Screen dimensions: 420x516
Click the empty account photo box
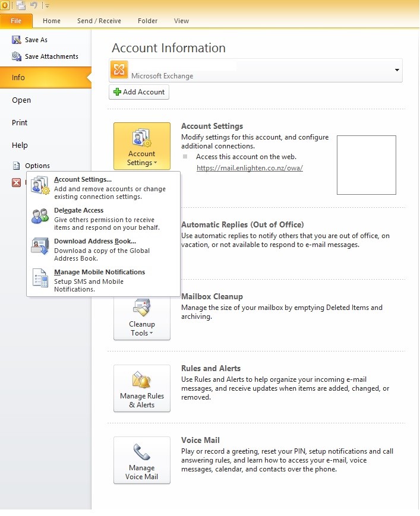click(x=367, y=165)
